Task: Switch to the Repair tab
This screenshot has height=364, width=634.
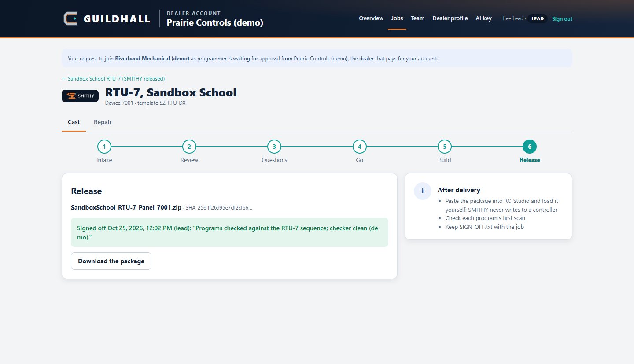Action: pos(103,122)
